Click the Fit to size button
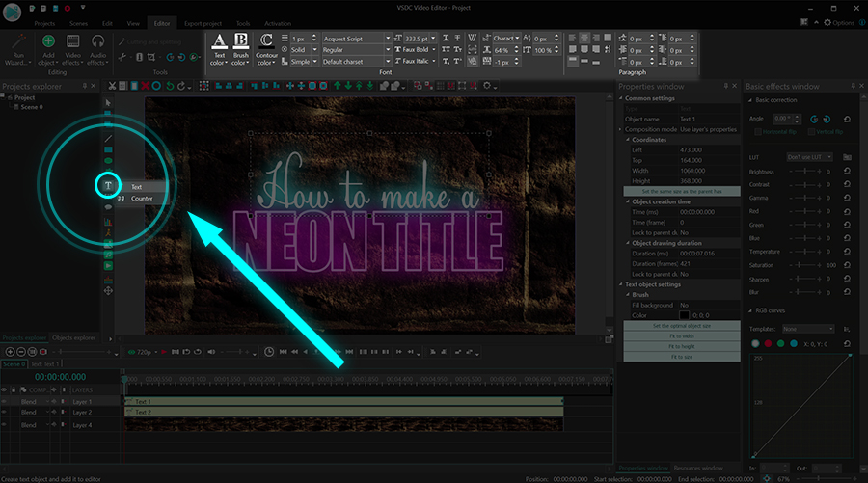 (x=682, y=357)
